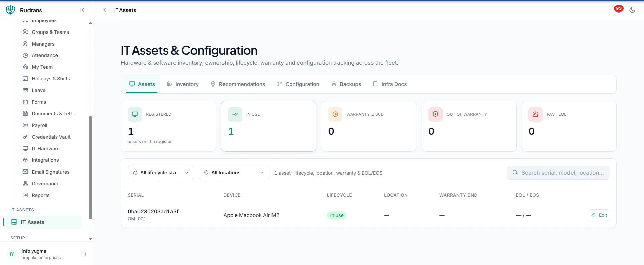
Task: Click the Email Signatures icon
Action: 25,172
